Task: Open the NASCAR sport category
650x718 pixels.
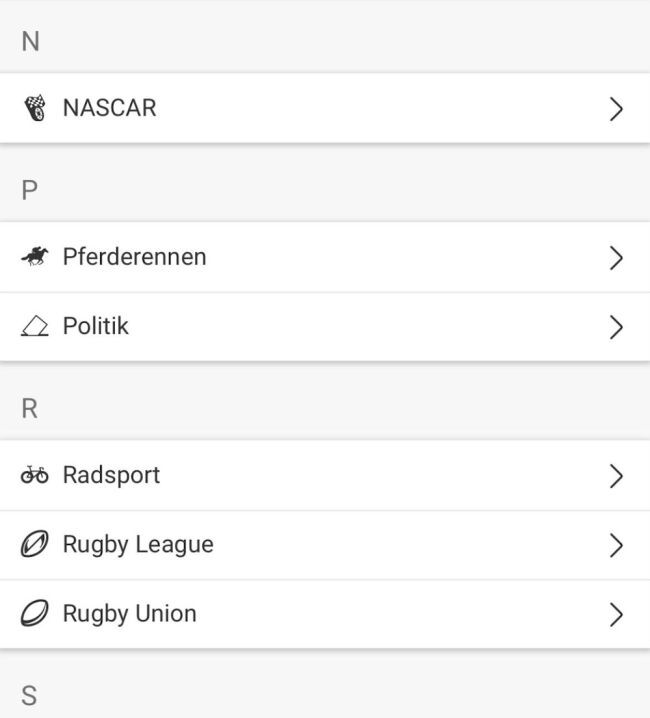Action: pyautogui.click(x=109, y=108)
